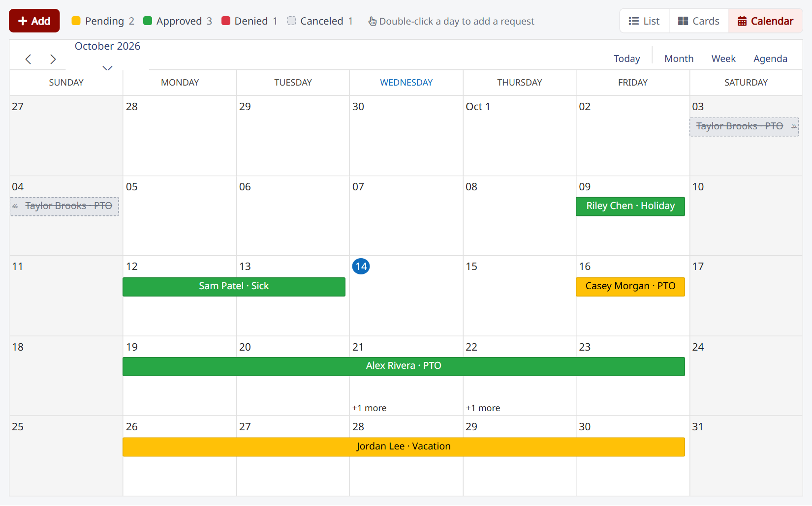Click the red Denied color swatch

[x=226, y=21]
